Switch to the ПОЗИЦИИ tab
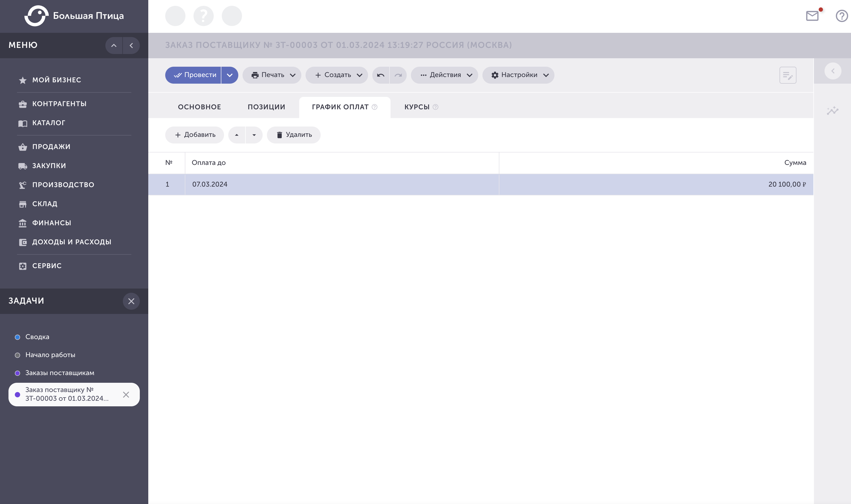The image size is (851, 504). 266,107
